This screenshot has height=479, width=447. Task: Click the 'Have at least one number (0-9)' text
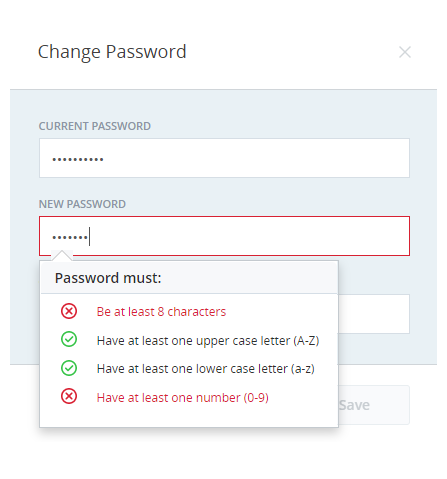pyautogui.click(x=183, y=398)
